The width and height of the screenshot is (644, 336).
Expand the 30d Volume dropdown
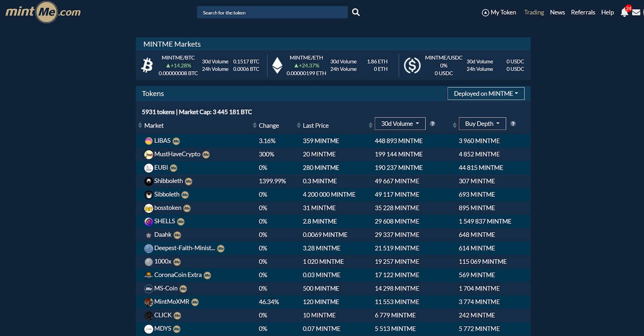400,124
